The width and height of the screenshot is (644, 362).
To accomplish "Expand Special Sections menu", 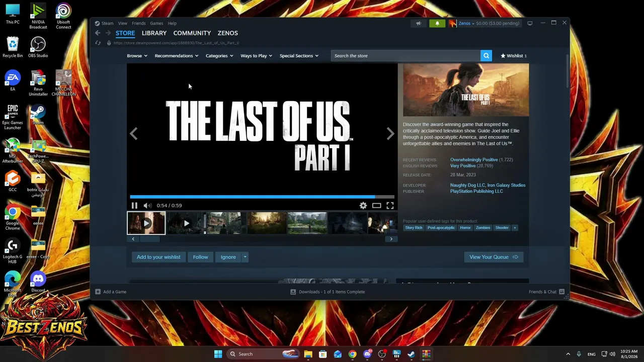I will point(299,56).
